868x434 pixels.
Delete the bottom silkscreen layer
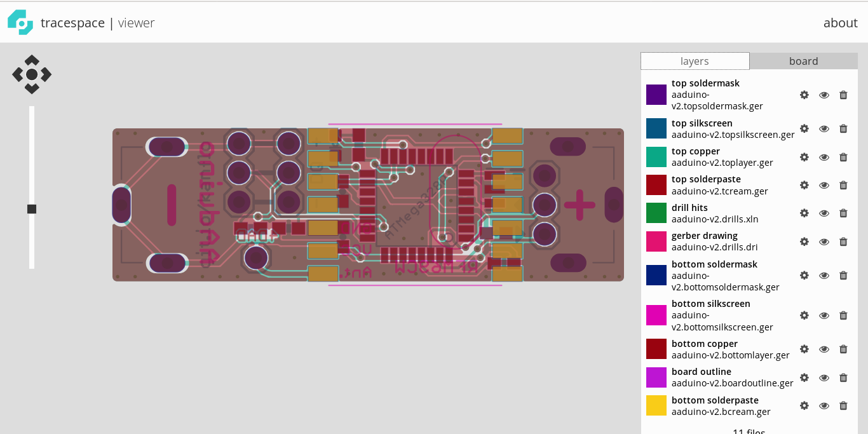(843, 315)
